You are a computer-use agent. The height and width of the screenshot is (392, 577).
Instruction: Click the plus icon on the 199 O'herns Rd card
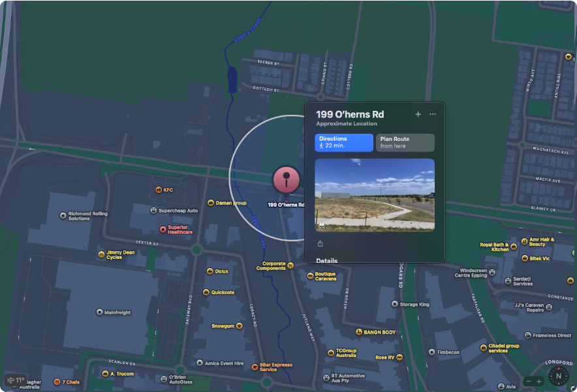pos(418,114)
